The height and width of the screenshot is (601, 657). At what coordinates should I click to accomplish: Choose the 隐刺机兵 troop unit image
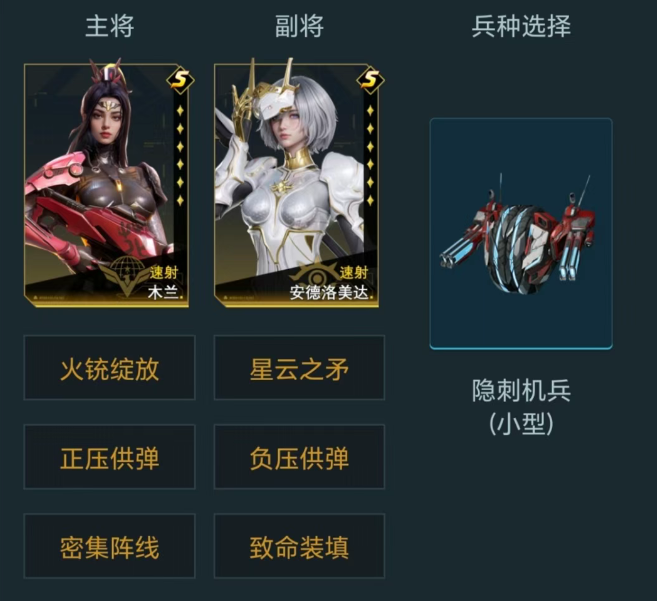pyautogui.click(x=521, y=233)
